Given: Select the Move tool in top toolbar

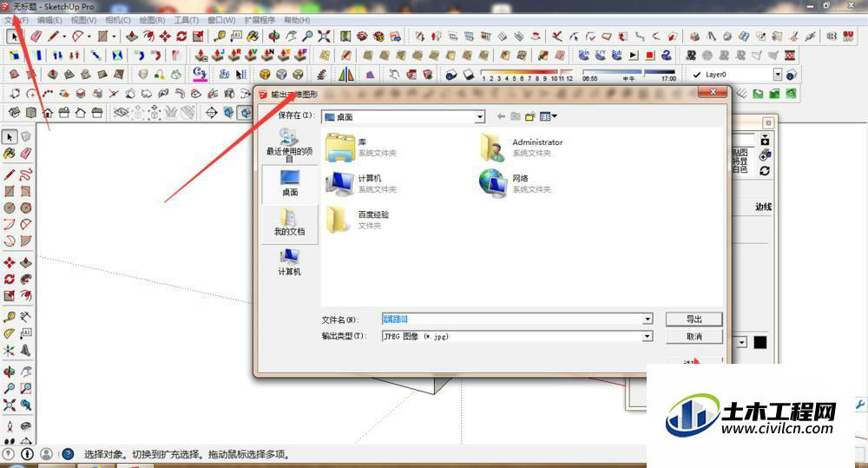Looking at the screenshot, I should [x=165, y=36].
